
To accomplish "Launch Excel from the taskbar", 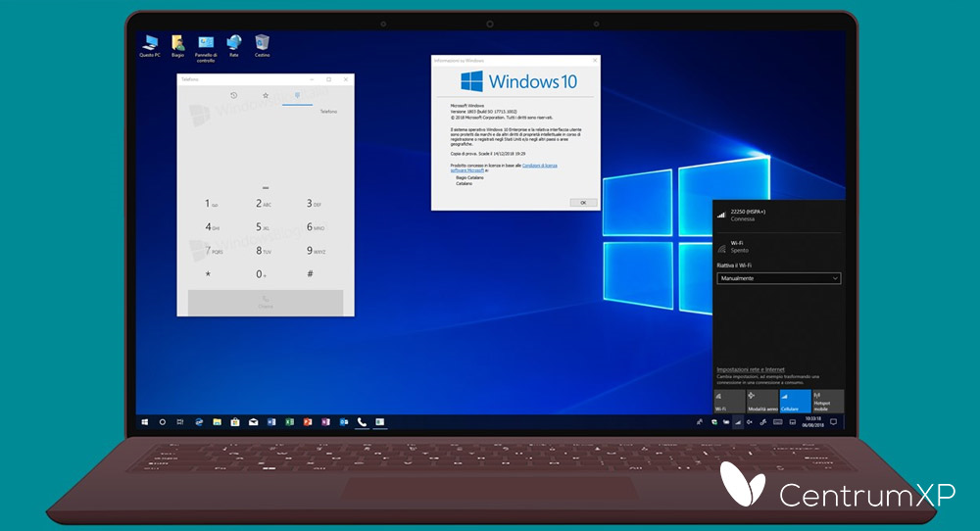I will [289, 422].
